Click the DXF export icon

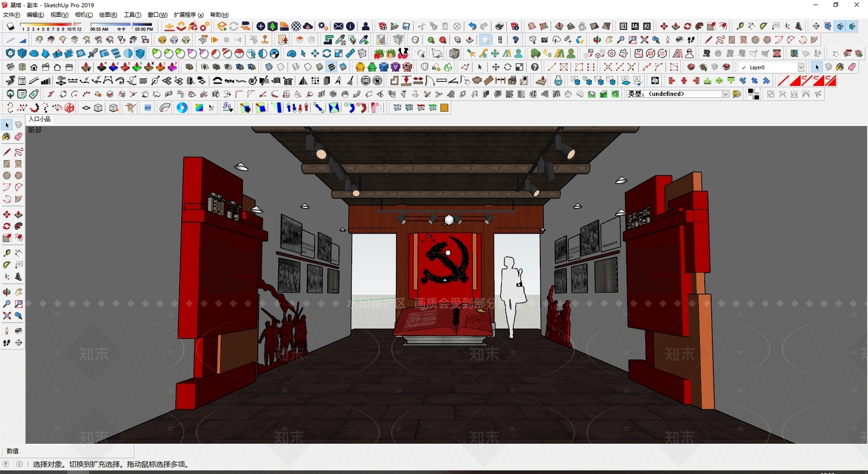[148, 108]
